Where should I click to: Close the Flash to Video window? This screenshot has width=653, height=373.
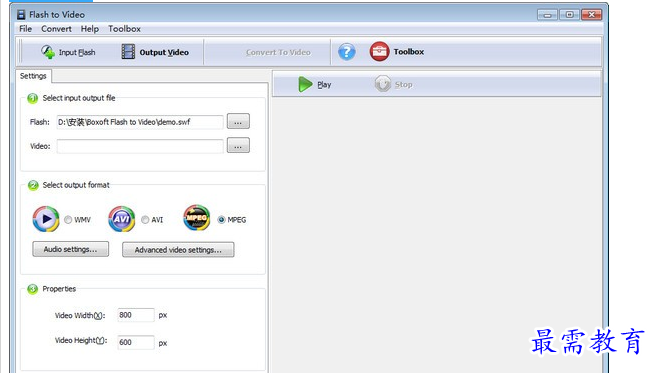[x=592, y=15]
